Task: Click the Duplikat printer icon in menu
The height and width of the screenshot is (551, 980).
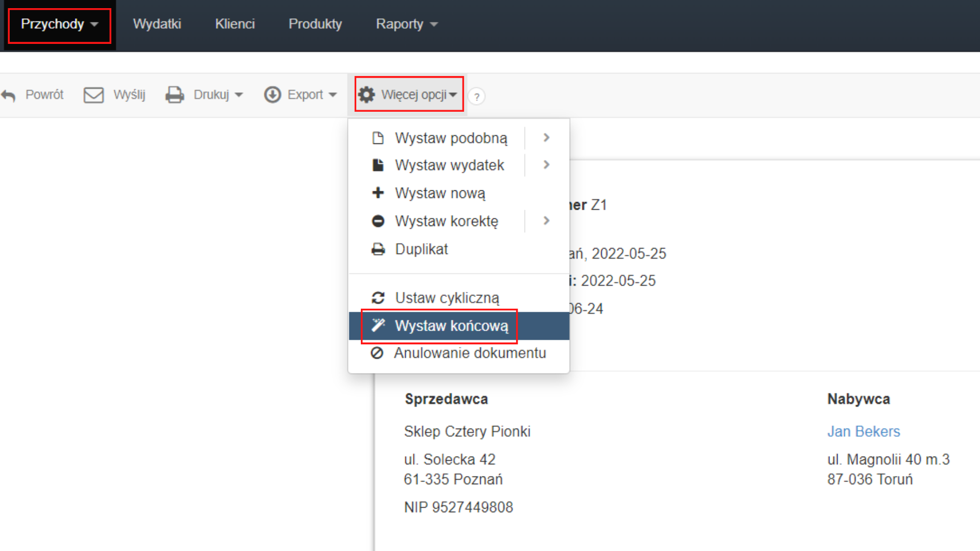Action: [378, 249]
